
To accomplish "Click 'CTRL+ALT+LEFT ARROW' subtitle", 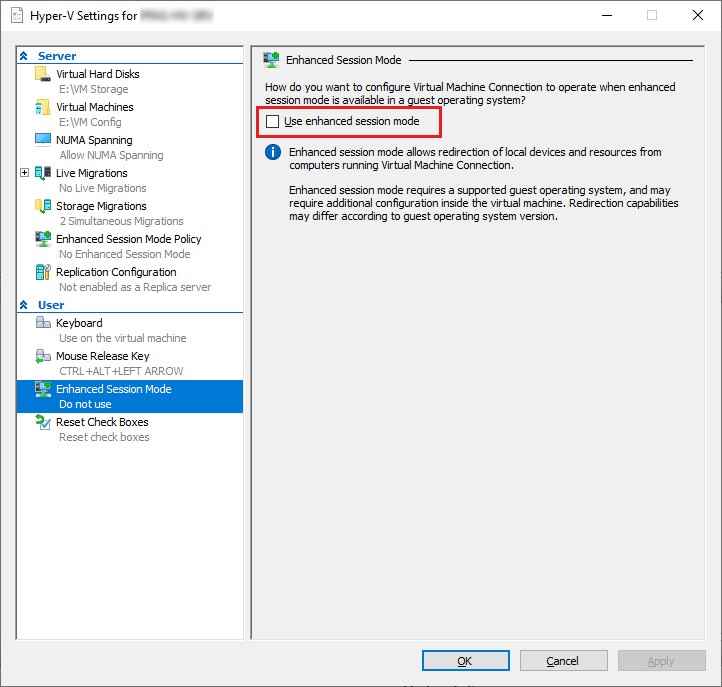I will pyautogui.click(x=121, y=371).
